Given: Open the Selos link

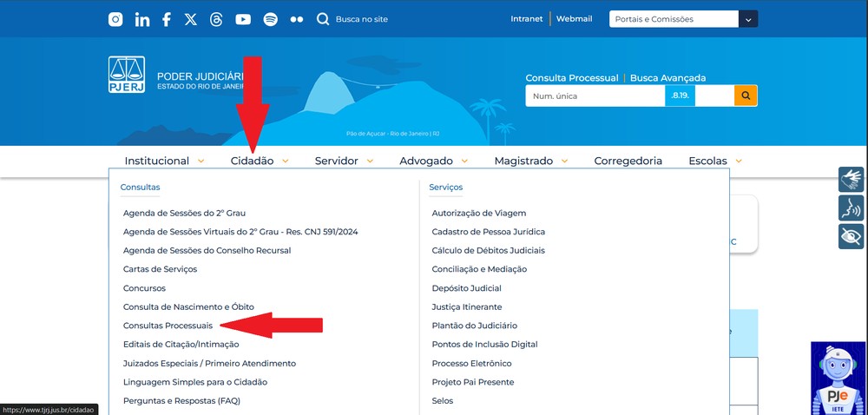Looking at the screenshot, I should [443, 401].
